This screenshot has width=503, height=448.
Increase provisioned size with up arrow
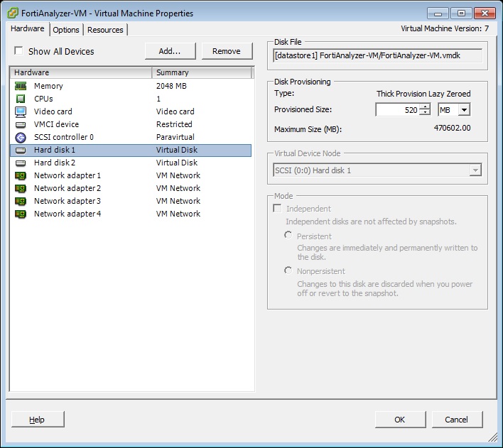425,106
